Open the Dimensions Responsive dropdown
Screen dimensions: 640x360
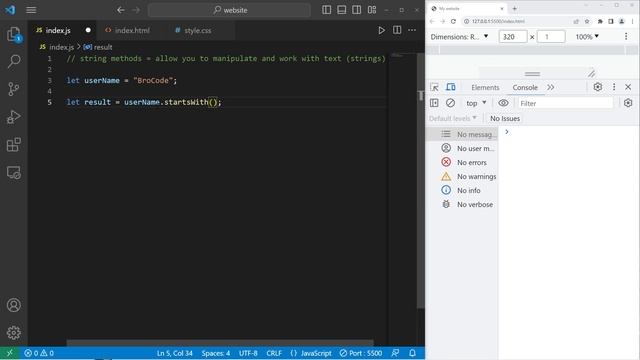coord(459,37)
